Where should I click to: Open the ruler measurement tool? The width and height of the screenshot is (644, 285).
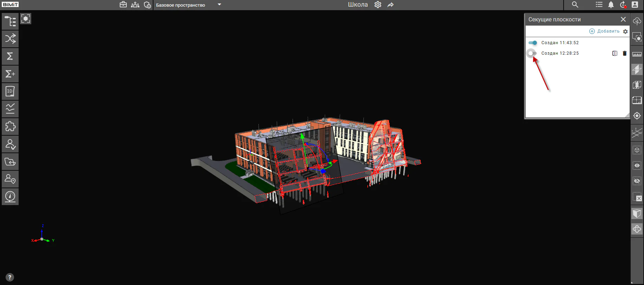637,54
